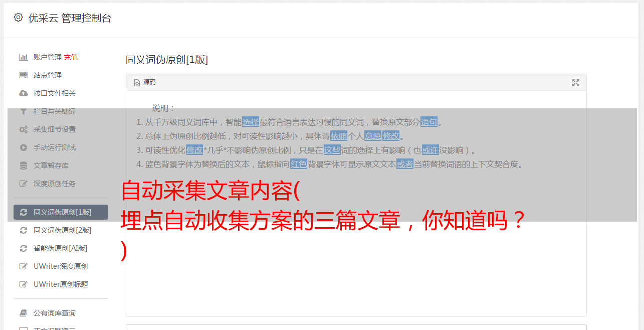This screenshot has height=330, width=644.
Task: Open the 智能伪原创[AI版] menu item
Action: click(61, 248)
